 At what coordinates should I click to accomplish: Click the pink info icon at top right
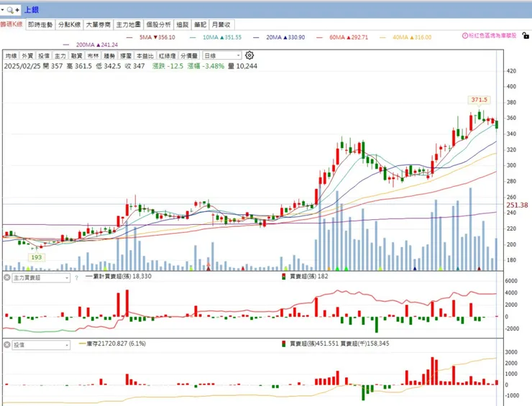point(465,36)
